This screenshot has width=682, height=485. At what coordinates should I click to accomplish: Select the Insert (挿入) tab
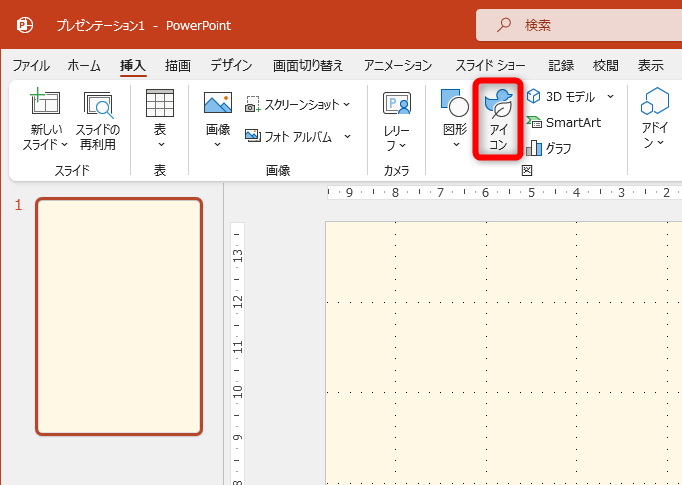pyautogui.click(x=133, y=66)
